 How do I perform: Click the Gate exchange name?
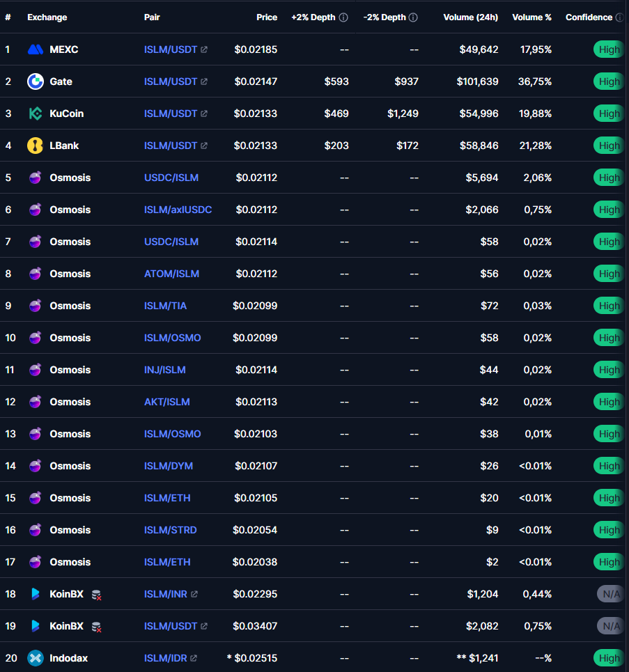(x=61, y=81)
